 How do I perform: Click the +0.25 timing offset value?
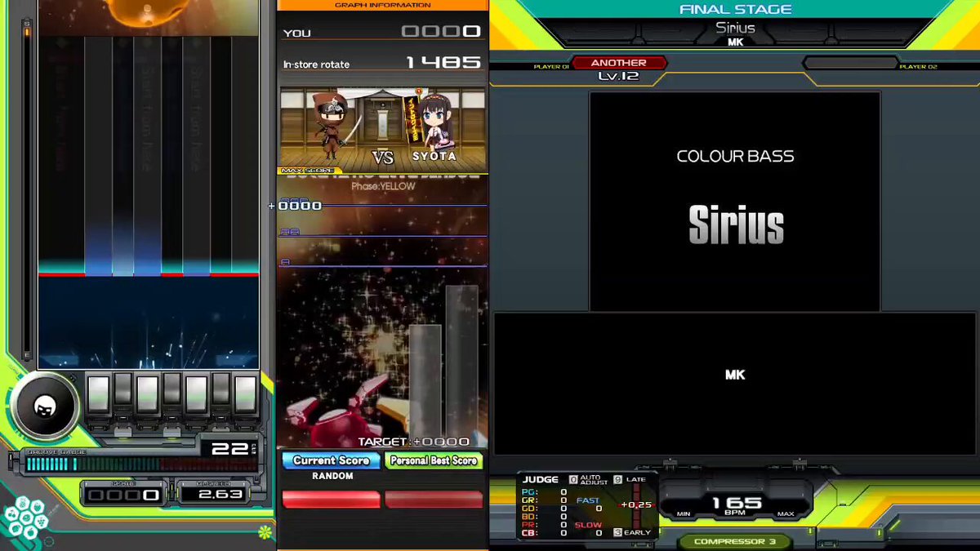(636, 504)
